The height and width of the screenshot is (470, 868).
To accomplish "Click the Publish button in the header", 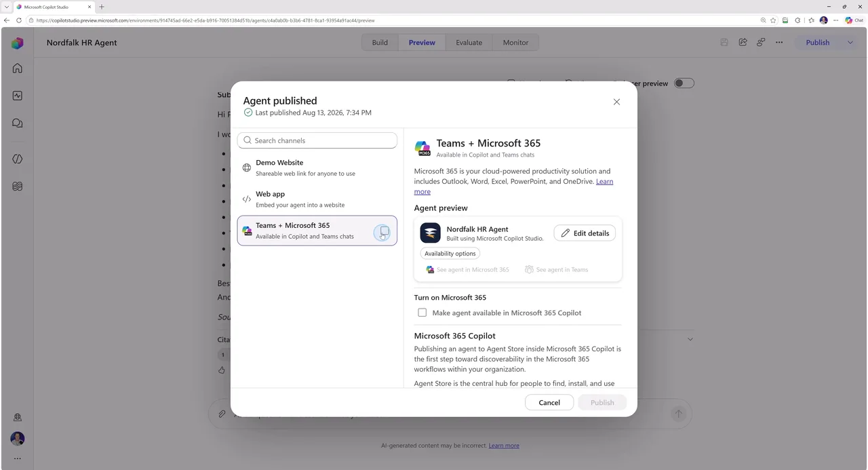I will [817, 42].
